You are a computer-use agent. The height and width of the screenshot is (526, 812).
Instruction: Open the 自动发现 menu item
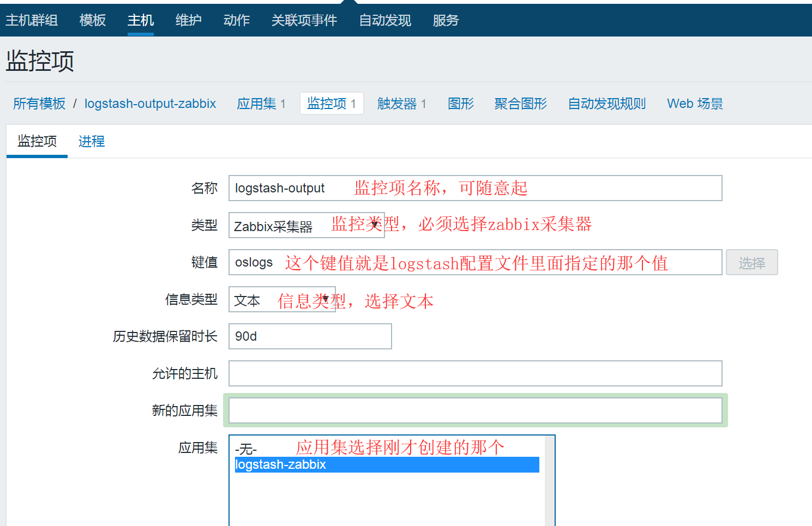pos(385,20)
